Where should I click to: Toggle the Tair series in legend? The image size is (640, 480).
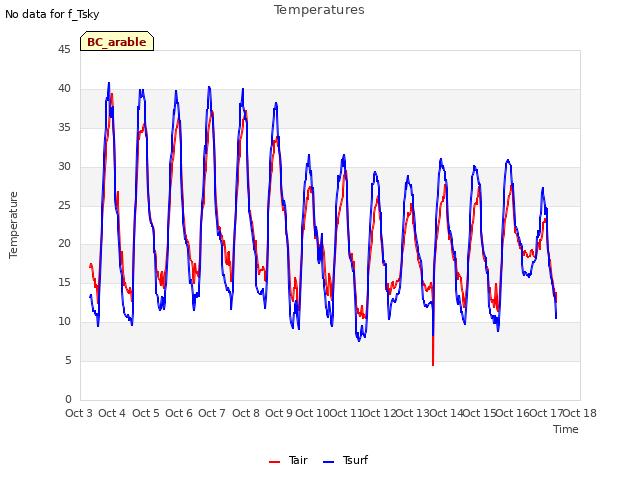tap(288, 460)
